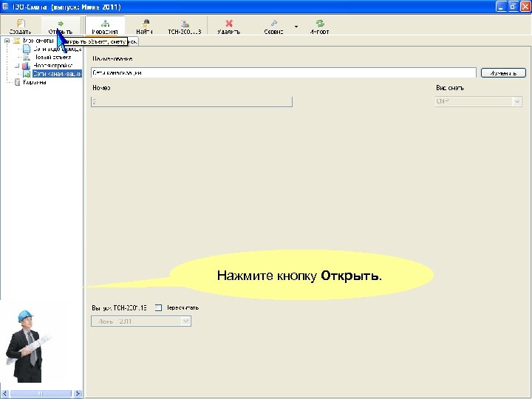
Task: Select the Иерархия toolbar button
Action: pyautogui.click(x=105, y=26)
